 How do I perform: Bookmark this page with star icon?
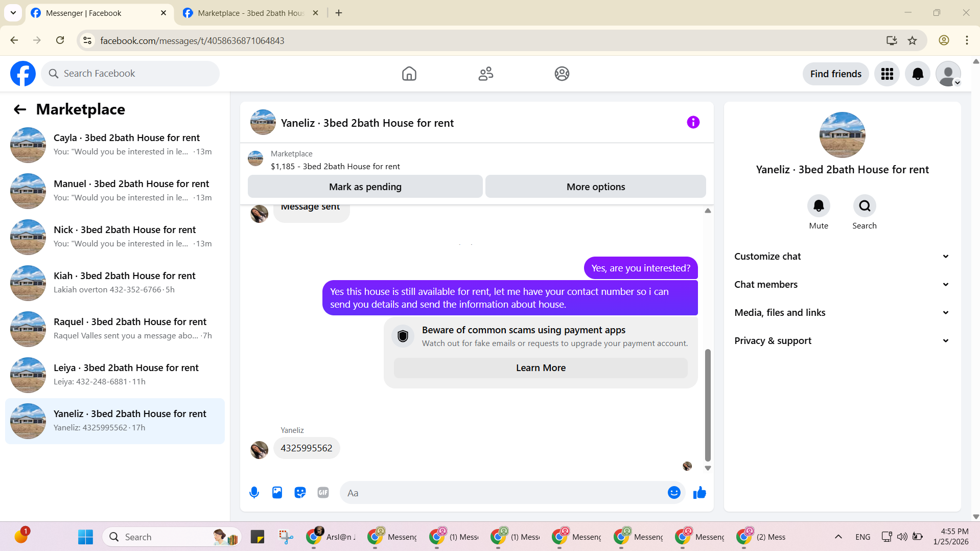pyautogui.click(x=912, y=40)
